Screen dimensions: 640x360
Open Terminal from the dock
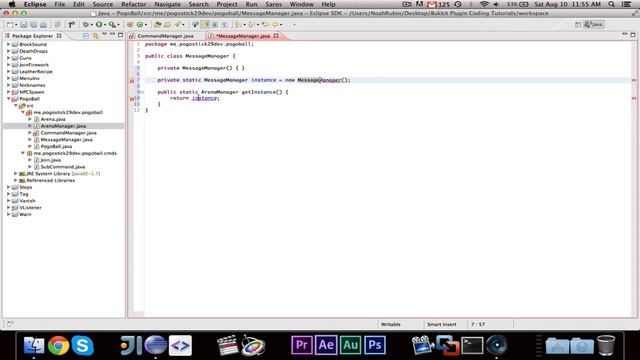[472, 345]
